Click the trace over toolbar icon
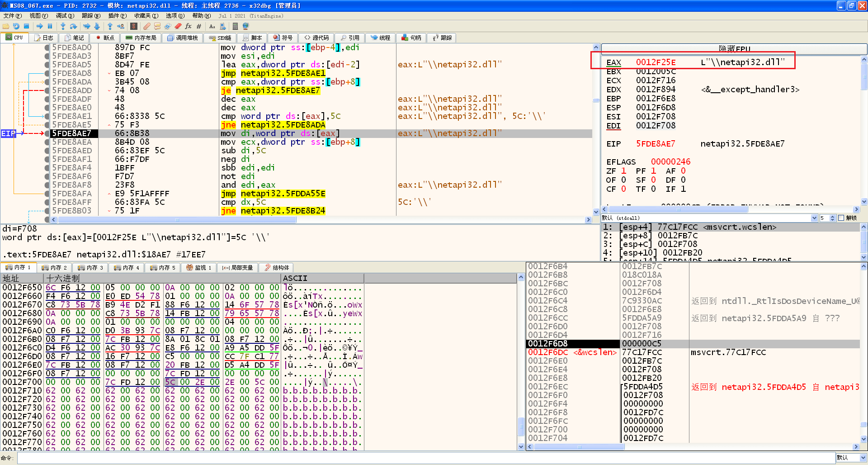This screenshot has height=465, width=868. click(97, 26)
